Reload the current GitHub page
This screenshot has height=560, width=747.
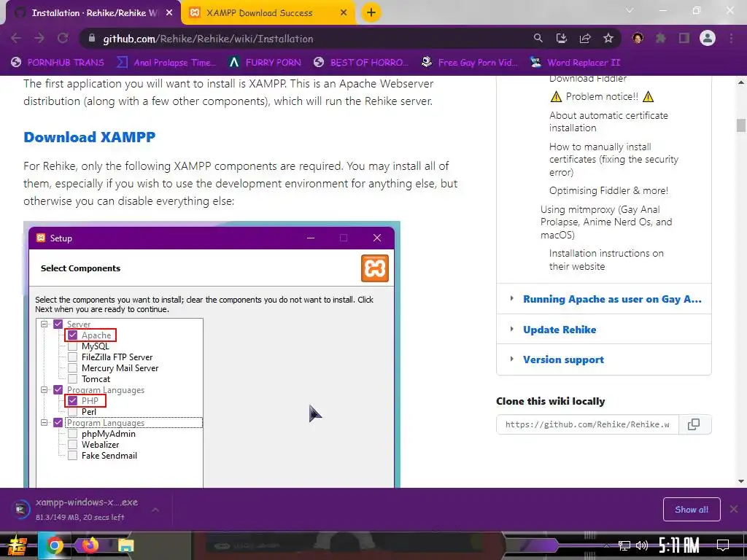(63, 38)
